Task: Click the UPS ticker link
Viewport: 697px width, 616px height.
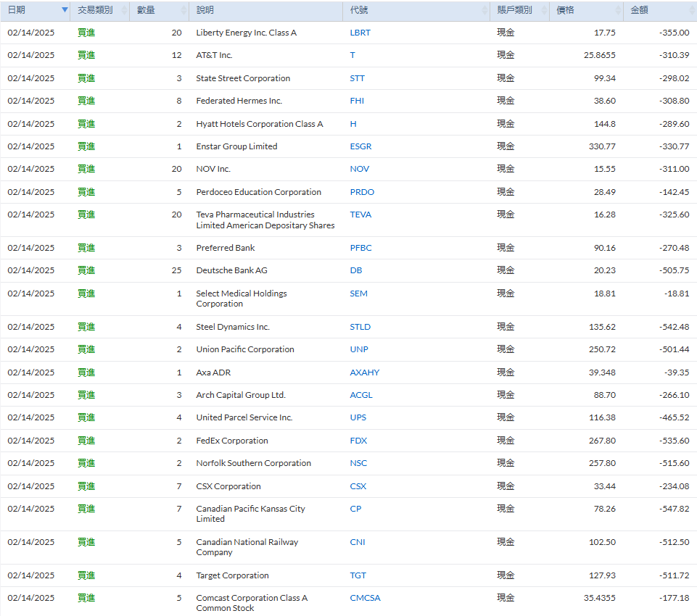Action: 358,417
